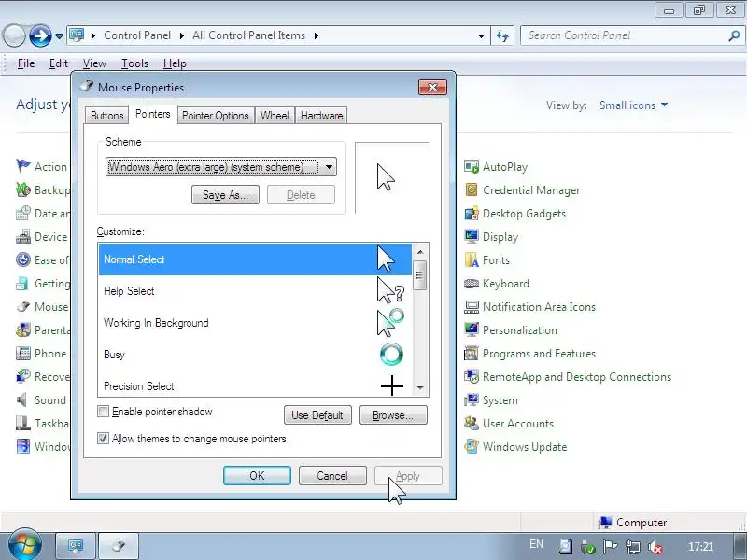Expand arrow after Control Panel breadcrumb
Image resolution: width=747 pixels, height=560 pixels.
[x=181, y=35]
